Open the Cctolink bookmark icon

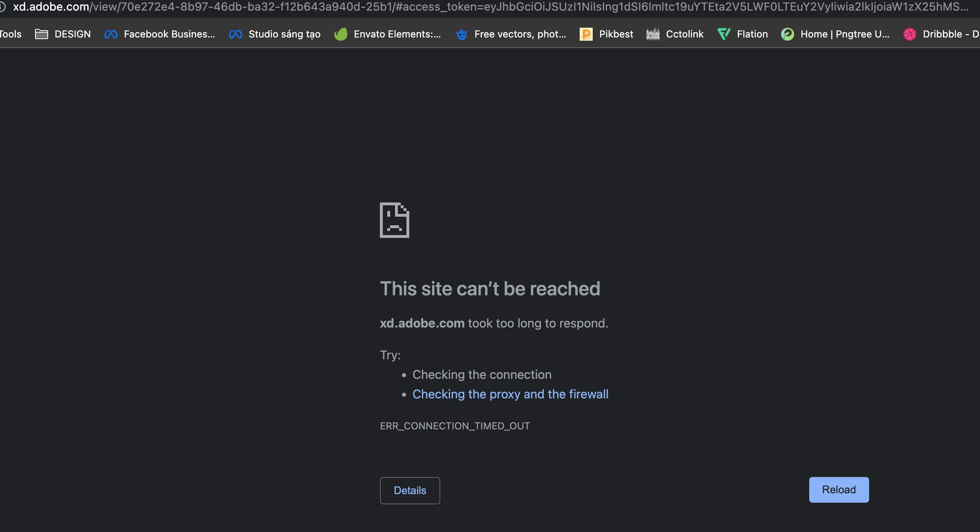click(653, 34)
